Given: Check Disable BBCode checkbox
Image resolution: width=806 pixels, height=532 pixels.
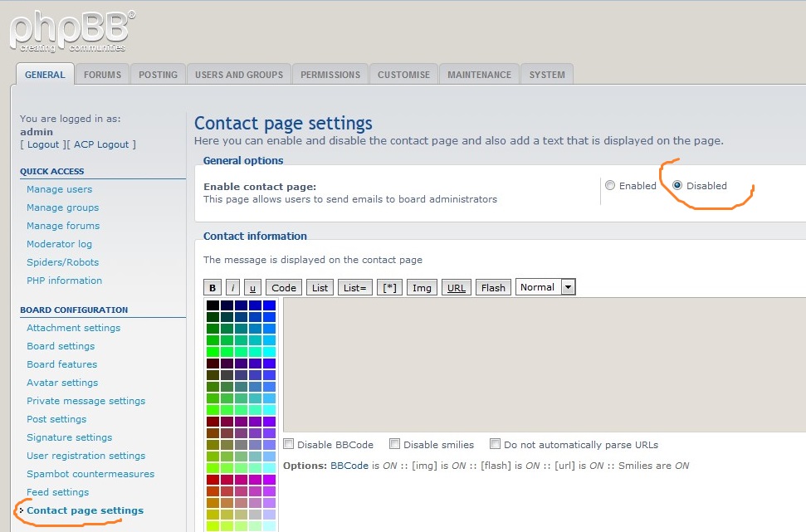Looking at the screenshot, I should [289, 444].
